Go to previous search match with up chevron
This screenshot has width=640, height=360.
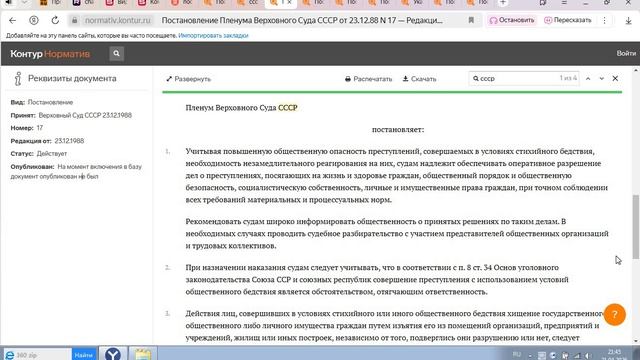coord(588,78)
